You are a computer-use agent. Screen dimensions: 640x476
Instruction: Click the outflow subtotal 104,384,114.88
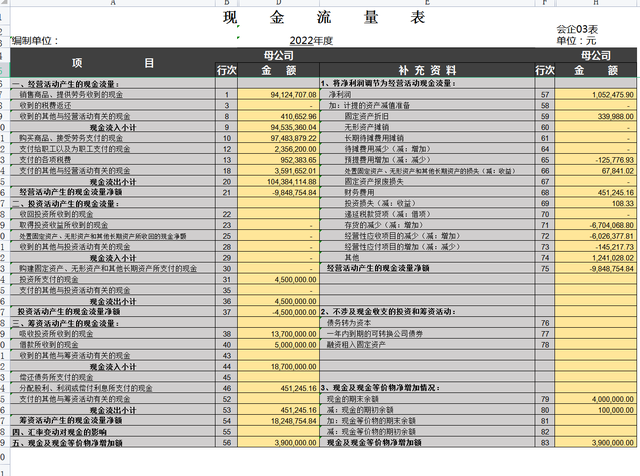click(291, 182)
